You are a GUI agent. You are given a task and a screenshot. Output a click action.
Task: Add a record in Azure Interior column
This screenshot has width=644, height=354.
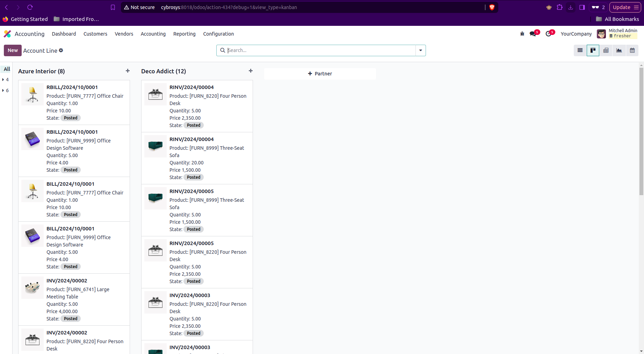point(128,71)
